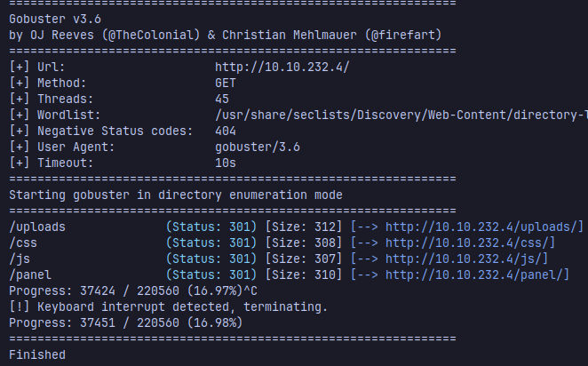Open the http://10.10.232.4/css/ redirect URL

[x=470, y=243]
